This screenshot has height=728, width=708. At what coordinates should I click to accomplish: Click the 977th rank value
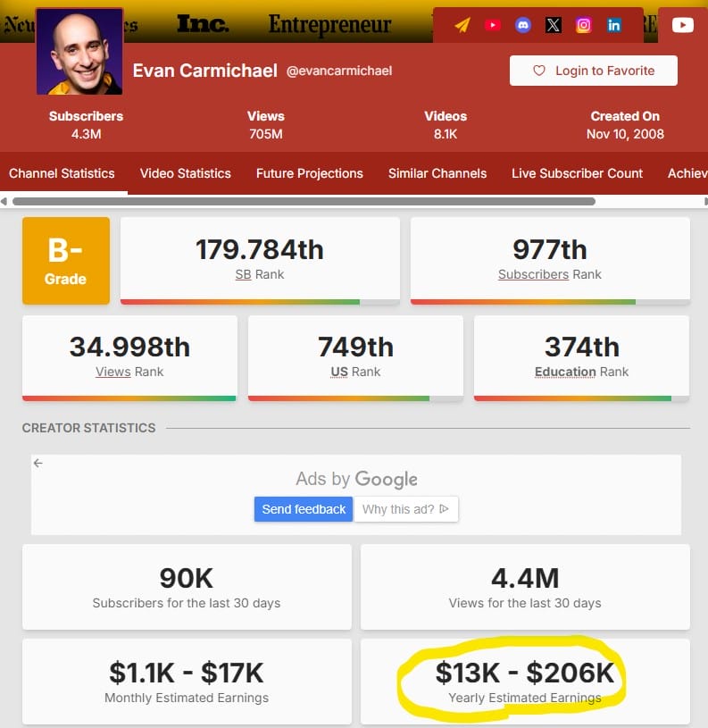click(550, 250)
